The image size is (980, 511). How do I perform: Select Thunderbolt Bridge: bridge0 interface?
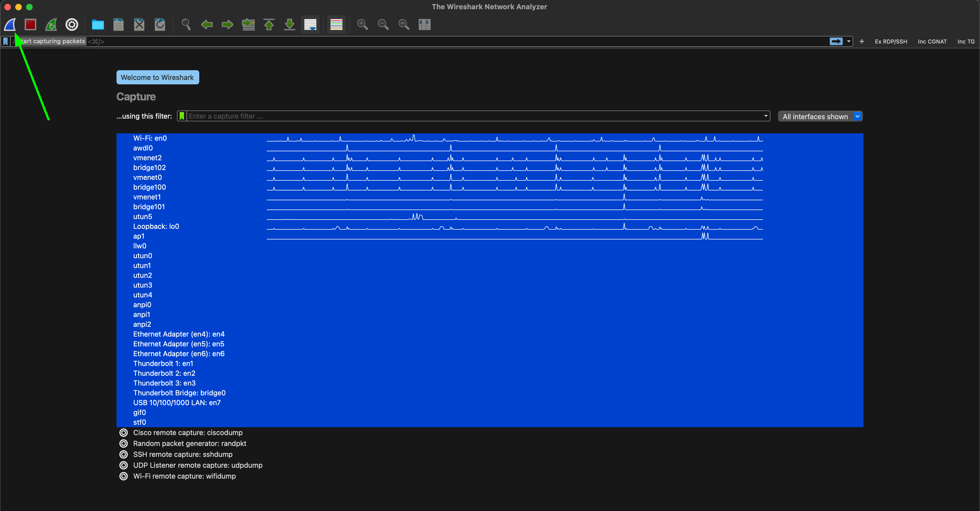click(490, 393)
